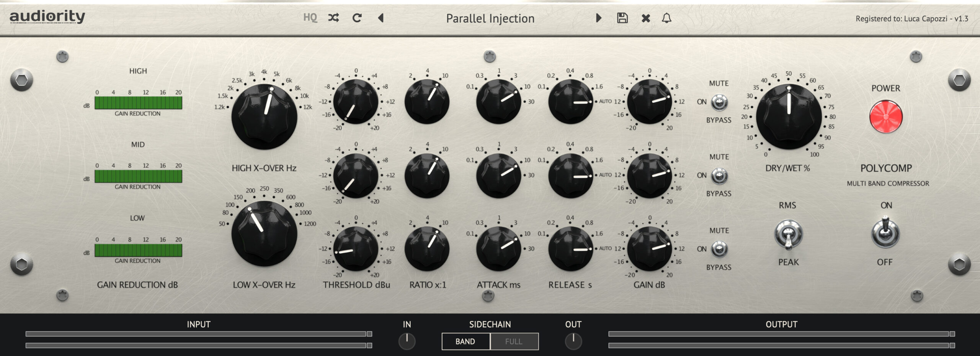Viewport: 980px width, 356px height.
Task: Flip the ON/OFF power toggle switch
Action: click(885, 233)
